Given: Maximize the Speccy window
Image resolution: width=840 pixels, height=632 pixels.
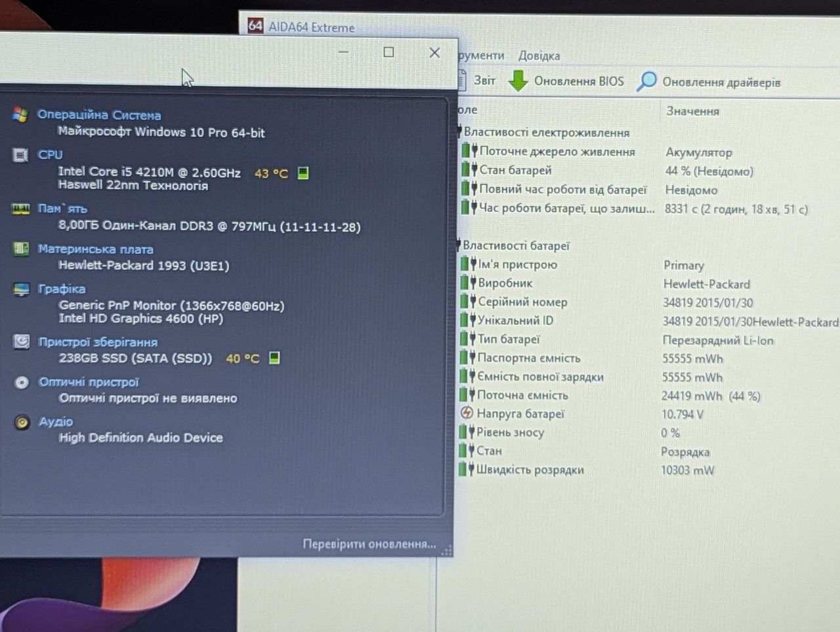Looking at the screenshot, I should click(388, 53).
